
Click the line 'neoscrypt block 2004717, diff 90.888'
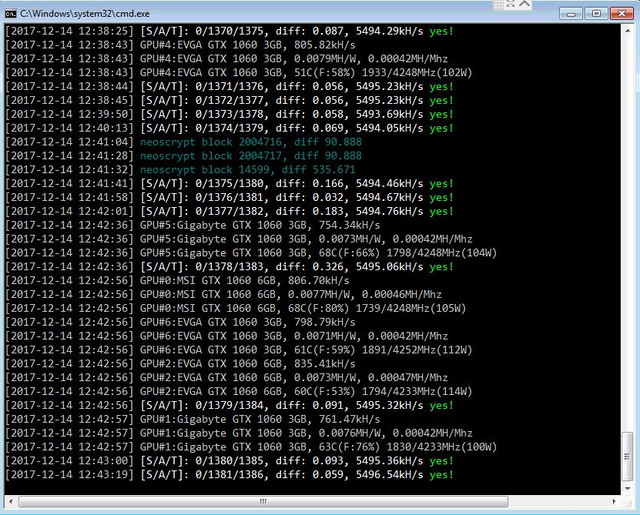point(251,156)
